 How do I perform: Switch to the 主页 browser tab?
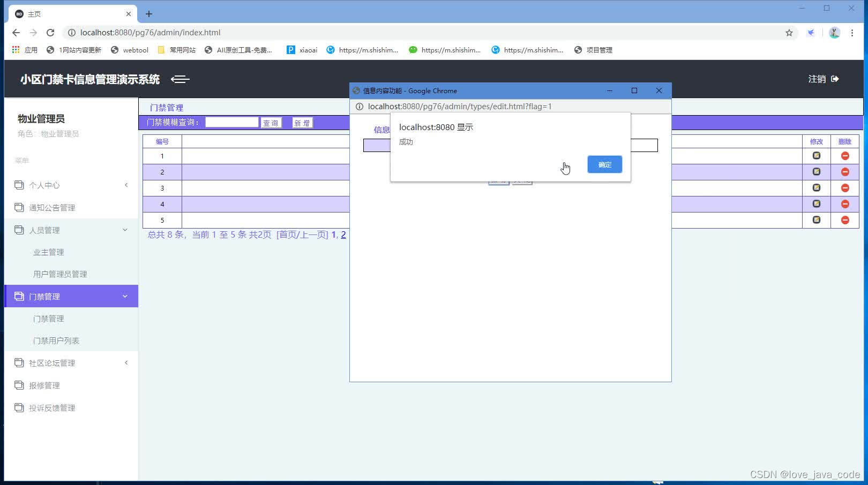(73, 14)
